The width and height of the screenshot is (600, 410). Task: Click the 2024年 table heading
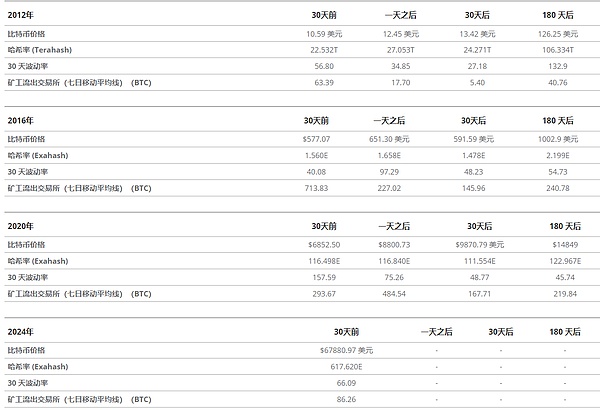pyautogui.click(x=21, y=329)
